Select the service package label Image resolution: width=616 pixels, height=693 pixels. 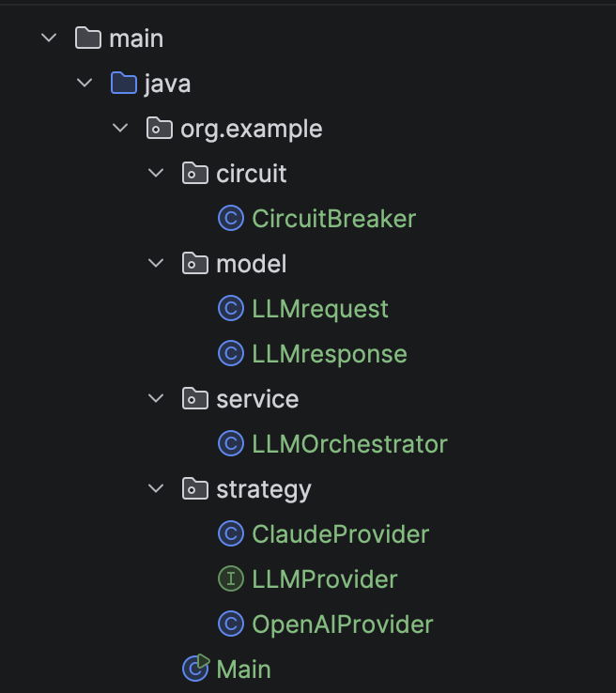pos(257,399)
